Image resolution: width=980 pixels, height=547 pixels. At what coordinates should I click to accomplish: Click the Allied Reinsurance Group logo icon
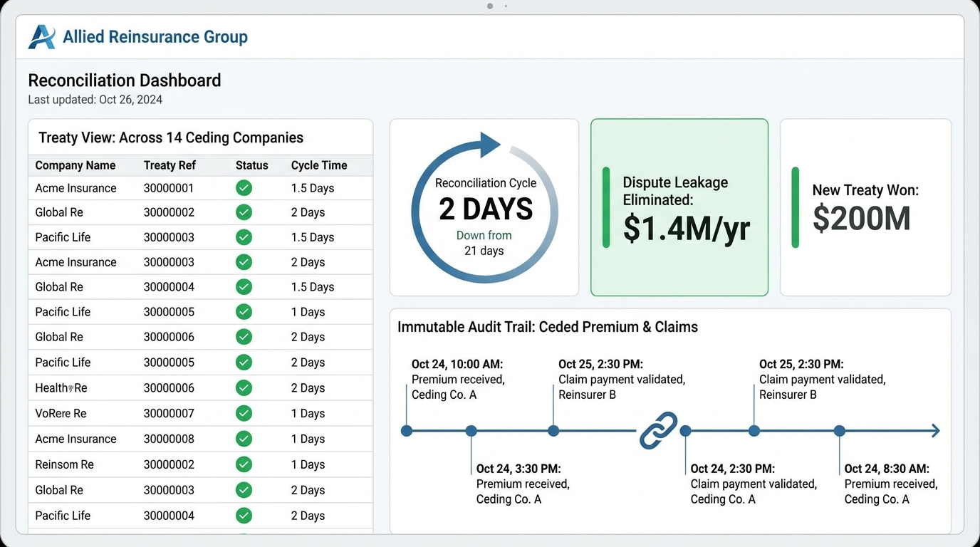coord(41,36)
